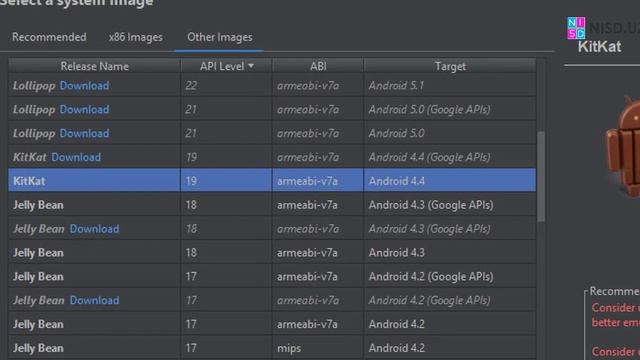Download the italic Jelly Bean API 17 image
This screenshot has width=640, height=360.
pos(95,300)
